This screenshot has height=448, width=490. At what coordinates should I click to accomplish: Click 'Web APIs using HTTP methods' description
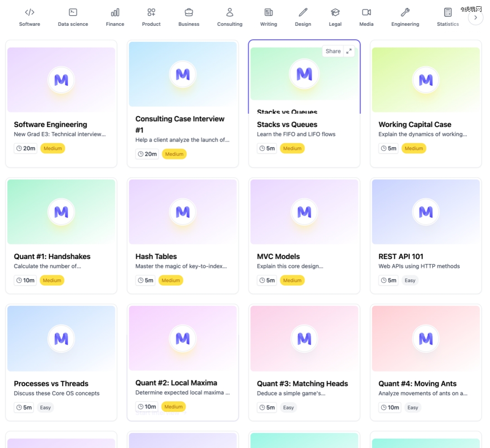[419, 266]
